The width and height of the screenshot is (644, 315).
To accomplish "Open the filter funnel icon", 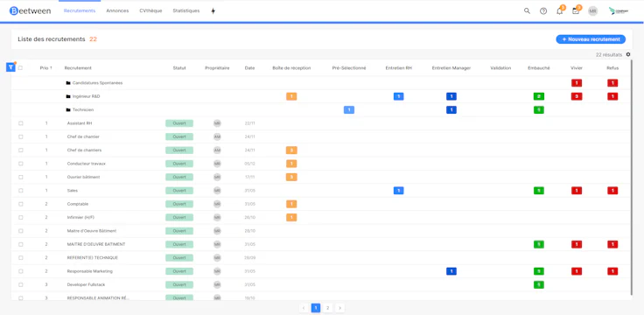I will pyautogui.click(x=10, y=67).
